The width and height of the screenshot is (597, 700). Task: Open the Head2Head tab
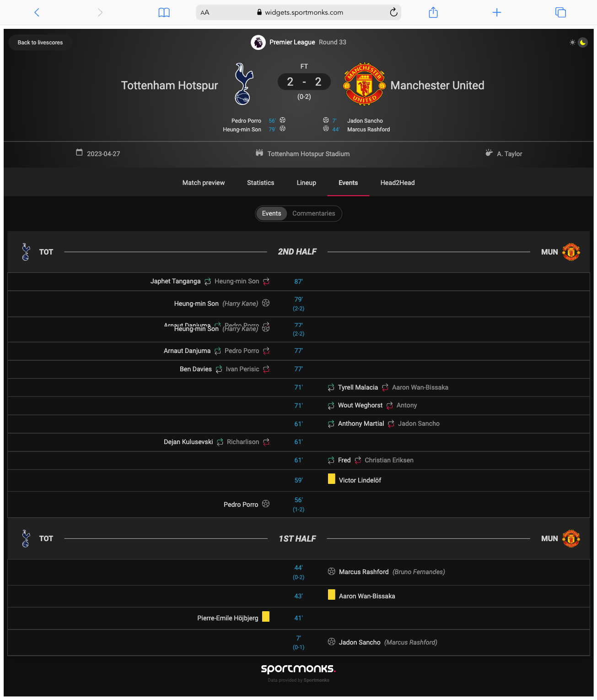click(x=398, y=183)
